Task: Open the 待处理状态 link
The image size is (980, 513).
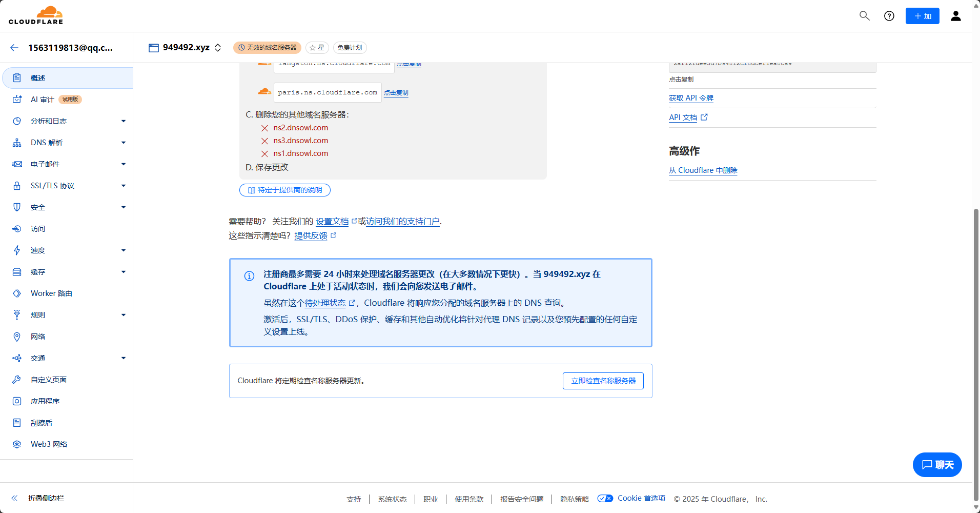Action: [x=325, y=303]
